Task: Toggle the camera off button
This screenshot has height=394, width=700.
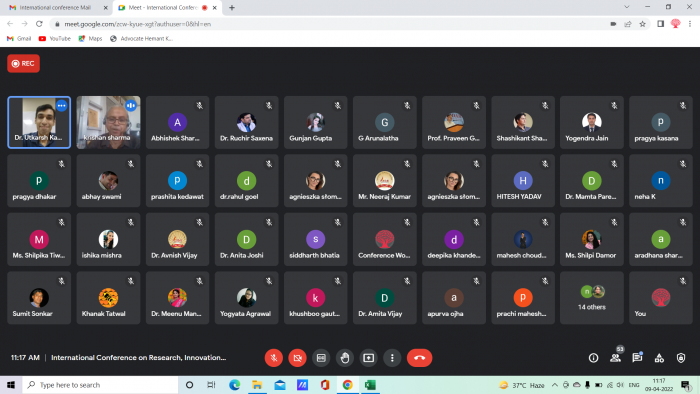Action: pyautogui.click(x=297, y=358)
